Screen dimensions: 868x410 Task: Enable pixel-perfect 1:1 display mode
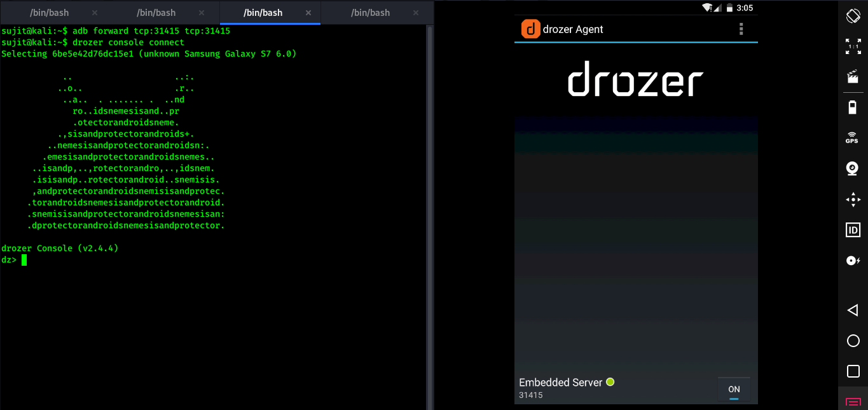click(853, 46)
